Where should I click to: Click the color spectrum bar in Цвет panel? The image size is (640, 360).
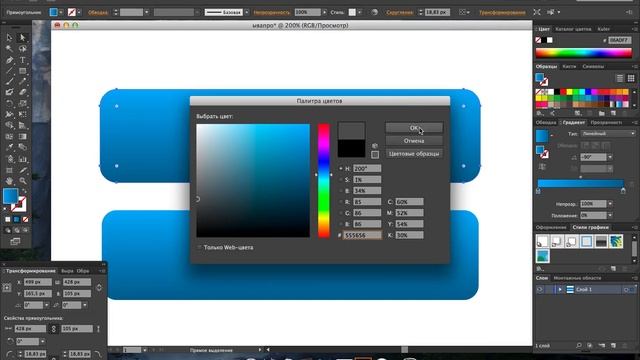pos(584,53)
